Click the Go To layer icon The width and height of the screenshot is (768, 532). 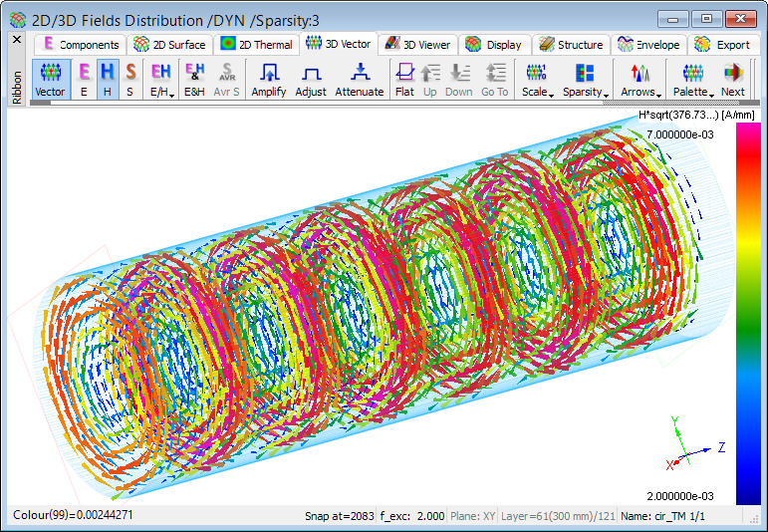tap(494, 79)
